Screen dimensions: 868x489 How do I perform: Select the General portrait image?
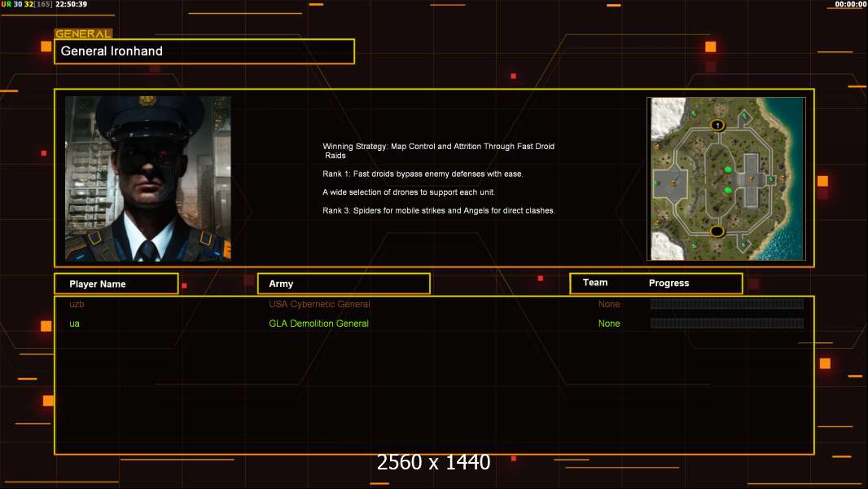pos(148,178)
